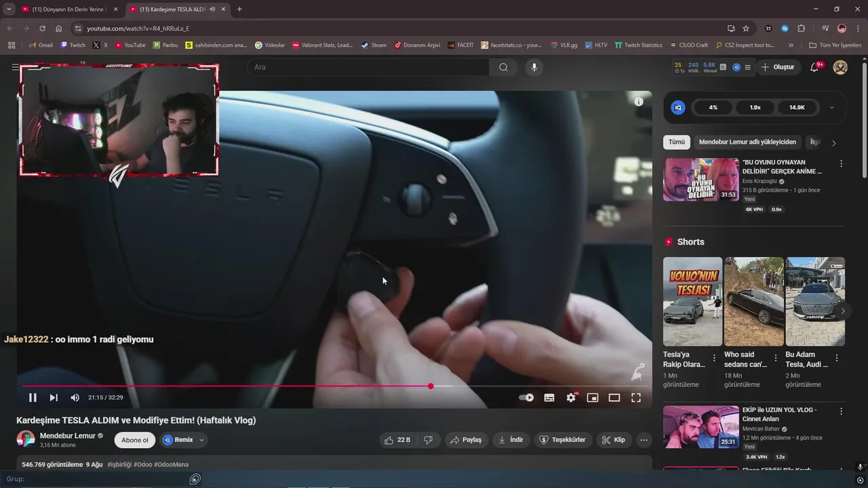Open the HLTV bookmark
Image resolution: width=868 pixels, height=488 pixels.
click(596, 45)
